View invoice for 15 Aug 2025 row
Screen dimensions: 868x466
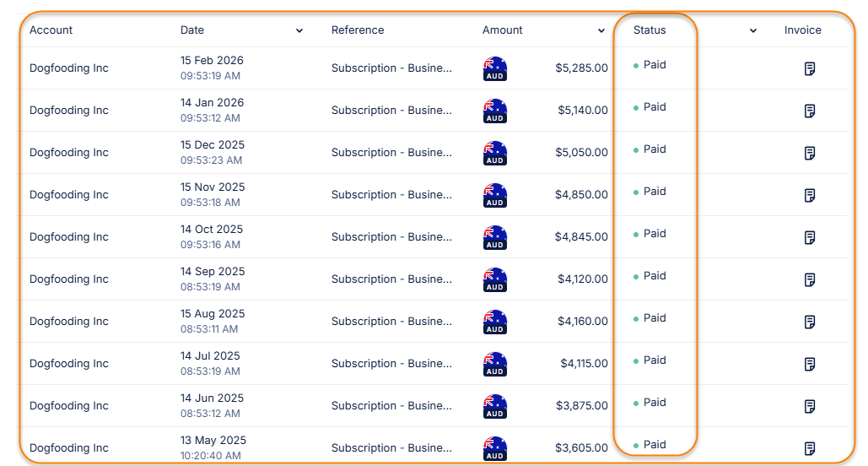click(810, 322)
